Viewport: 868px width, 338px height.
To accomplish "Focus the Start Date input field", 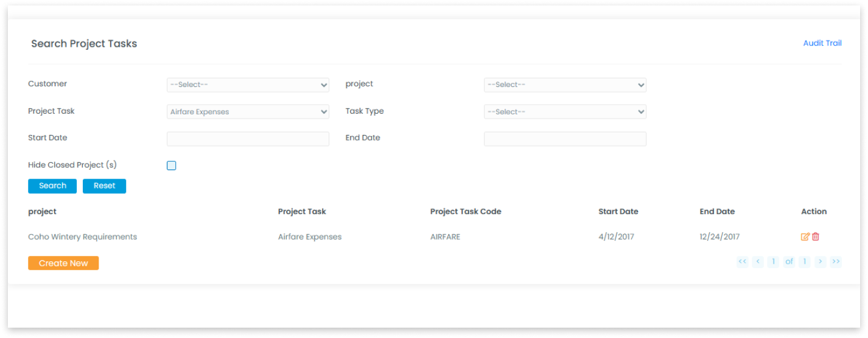I will coord(248,139).
